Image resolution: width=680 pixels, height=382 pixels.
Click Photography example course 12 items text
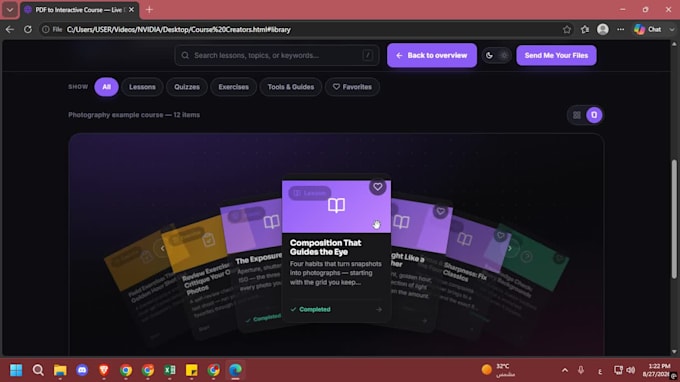(134, 115)
